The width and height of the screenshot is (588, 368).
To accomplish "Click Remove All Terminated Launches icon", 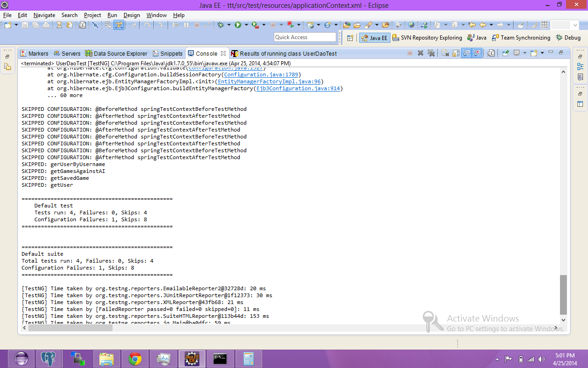I will 431,53.
